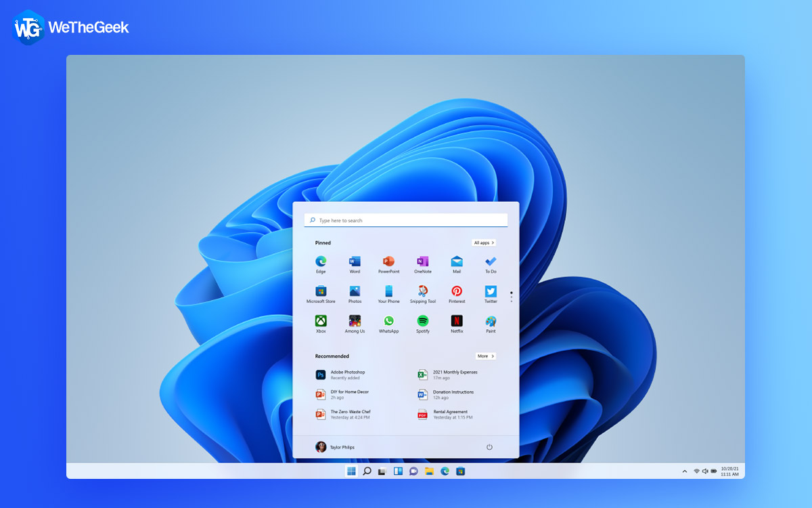Click the WeTheGeek logo
The image size is (812, 508).
coord(71,27)
